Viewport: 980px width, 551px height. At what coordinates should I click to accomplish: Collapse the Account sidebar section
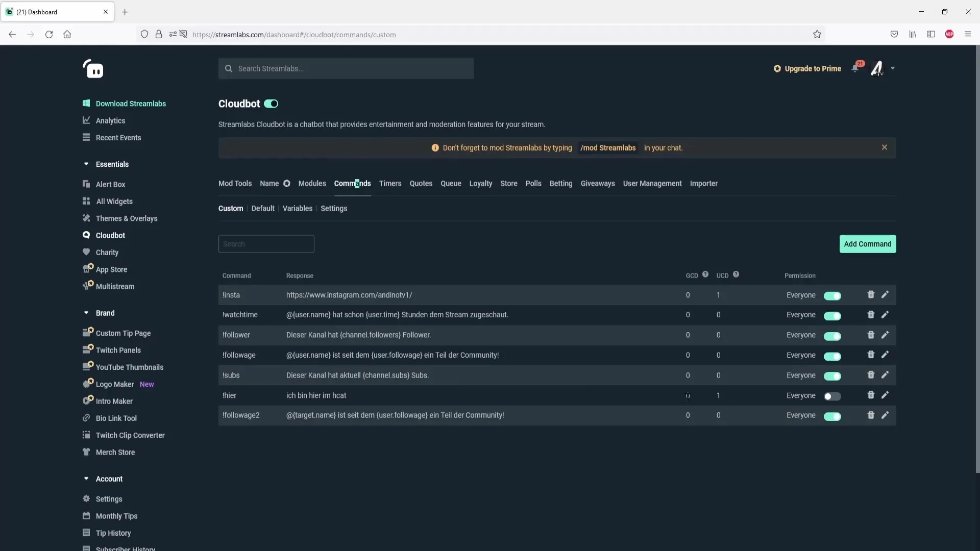[x=86, y=479]
